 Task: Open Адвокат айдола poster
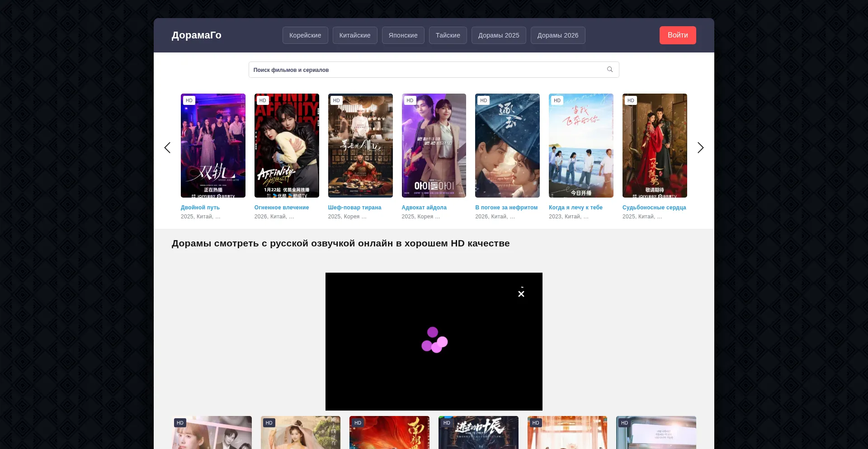pos(434,146)
